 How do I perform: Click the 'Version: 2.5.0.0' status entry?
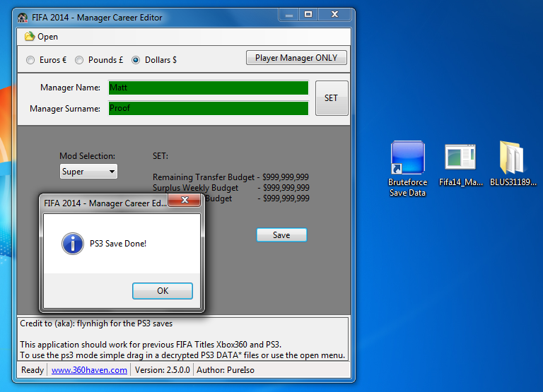[x=163, y=370]
